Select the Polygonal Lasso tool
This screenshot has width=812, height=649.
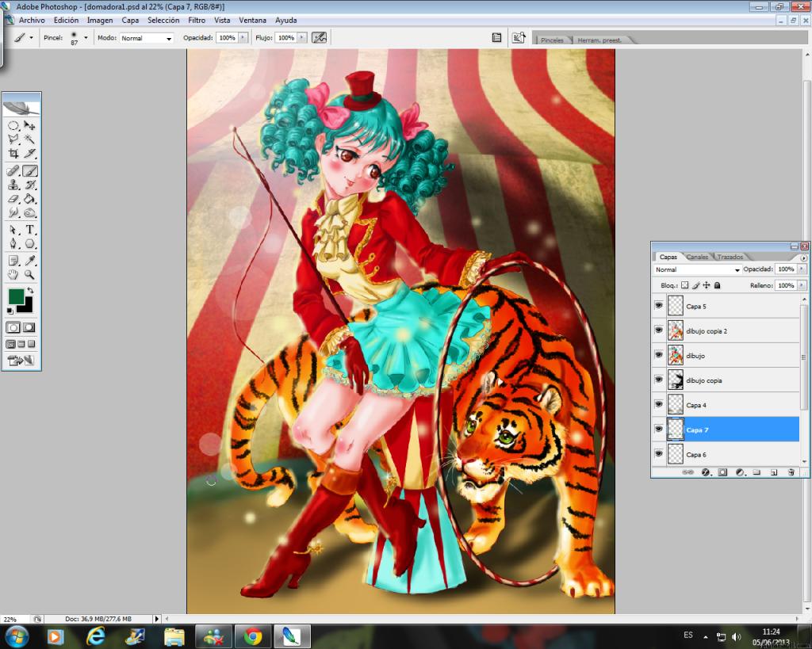click(13, 139)
